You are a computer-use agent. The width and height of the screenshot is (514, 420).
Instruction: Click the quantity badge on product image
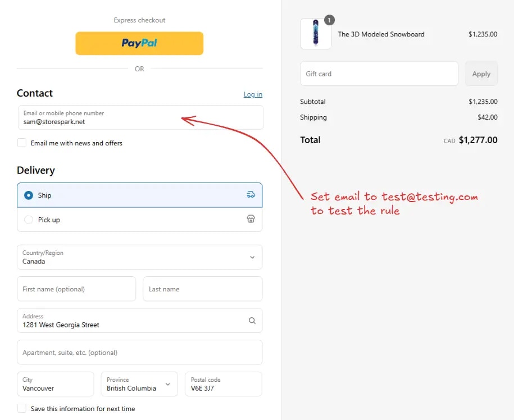329,20
